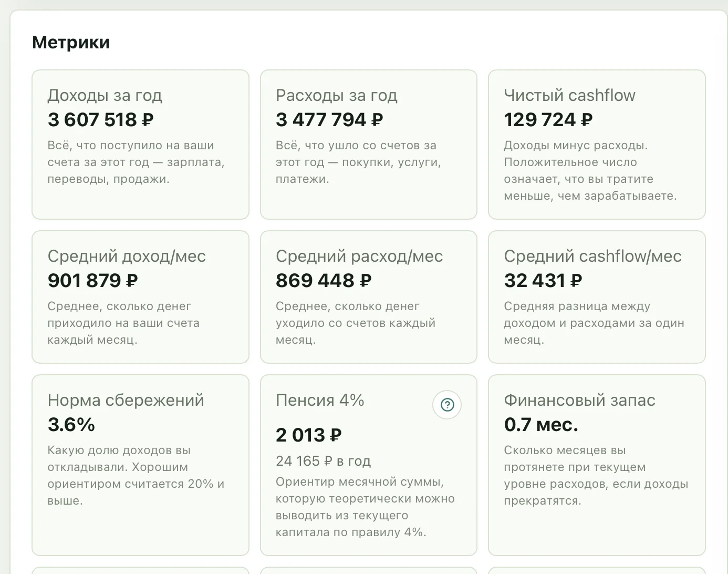Select the Финансовый запас card
The height and width of the screenshot is (574, 728).
click(x=597, y=465)
